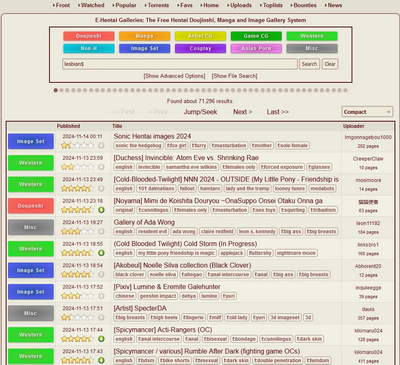Expand Show Advanced Options

[x=174, y=76]
